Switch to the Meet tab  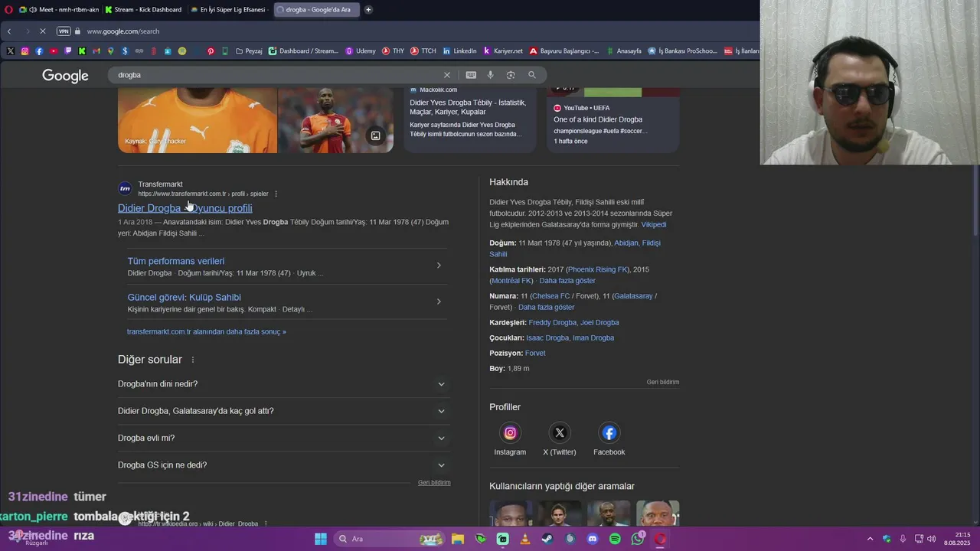pyautogui.click(x=60, y=10)
